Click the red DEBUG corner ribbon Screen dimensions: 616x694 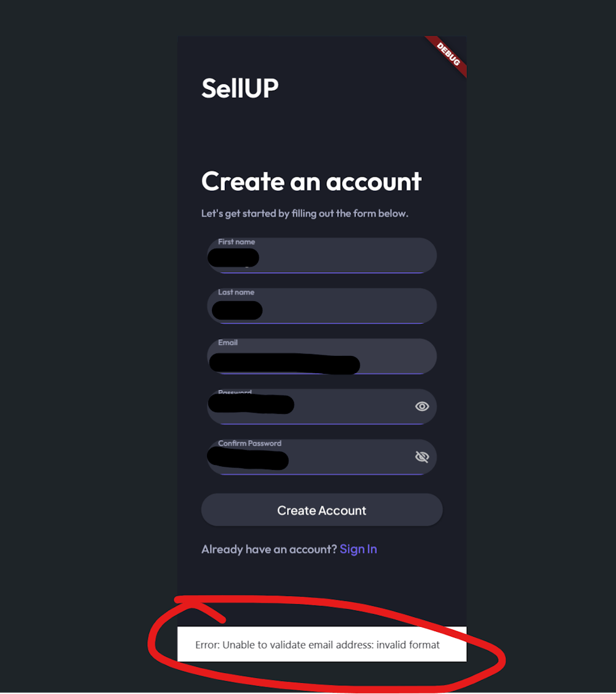[448, 54]
